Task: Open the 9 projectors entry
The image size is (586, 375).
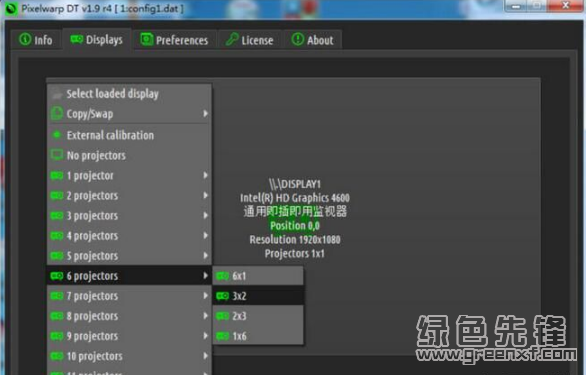Action: pyautogui.click(x=129, y=336)
